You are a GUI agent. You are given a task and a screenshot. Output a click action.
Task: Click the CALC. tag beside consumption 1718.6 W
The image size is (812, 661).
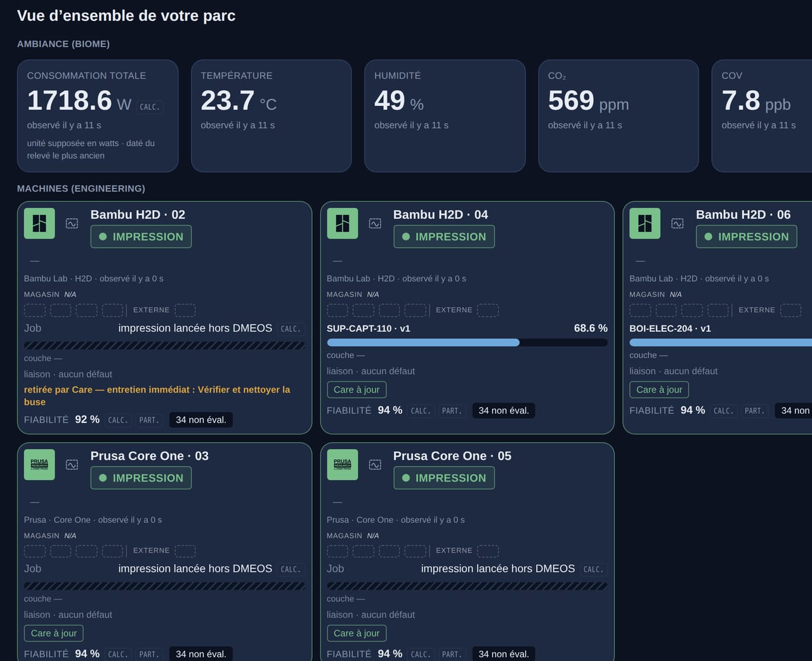coord(150,107)
